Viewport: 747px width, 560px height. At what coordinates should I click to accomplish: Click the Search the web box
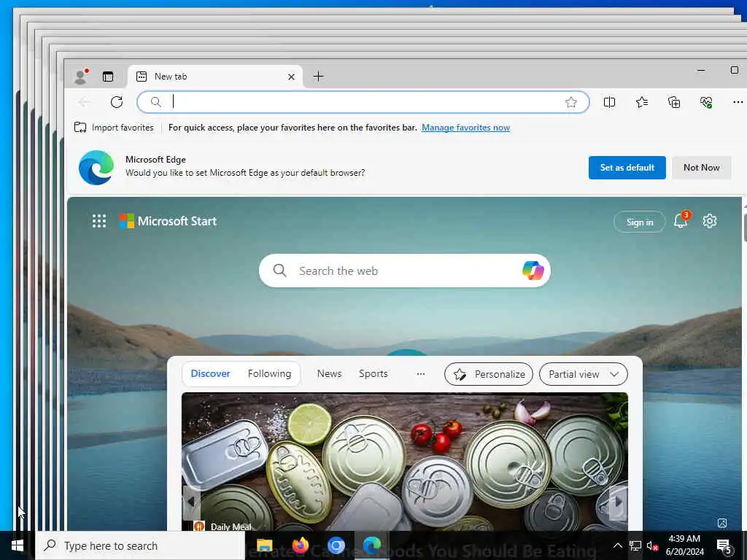point(404,271)
